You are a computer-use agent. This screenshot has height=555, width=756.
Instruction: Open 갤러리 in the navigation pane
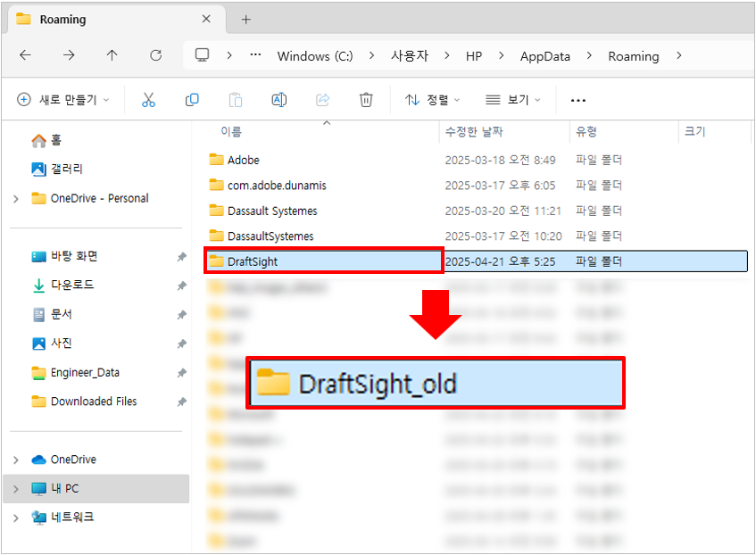coord(57,169)
